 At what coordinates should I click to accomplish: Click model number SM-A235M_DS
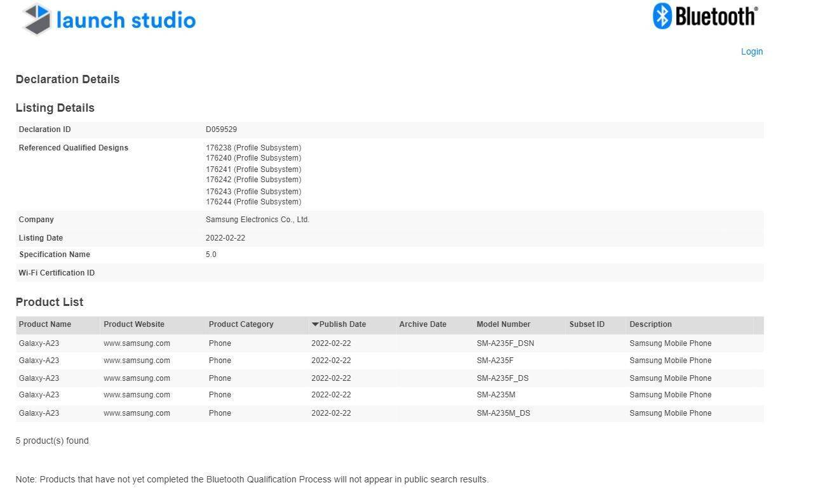[x=503, y=413]
